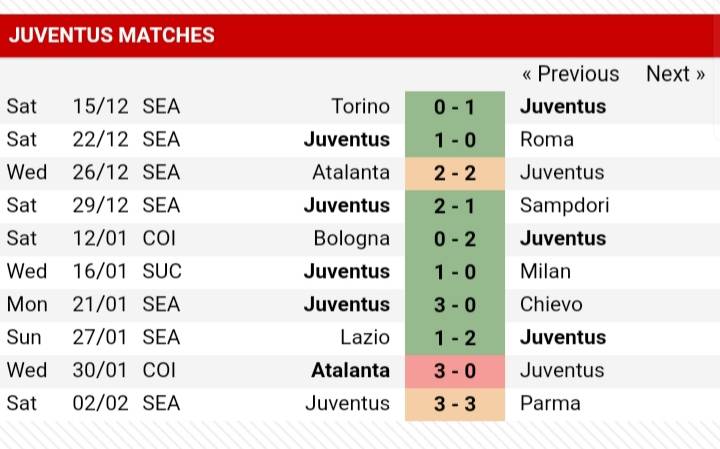Open the Parma team link

[x=550, y=404]
